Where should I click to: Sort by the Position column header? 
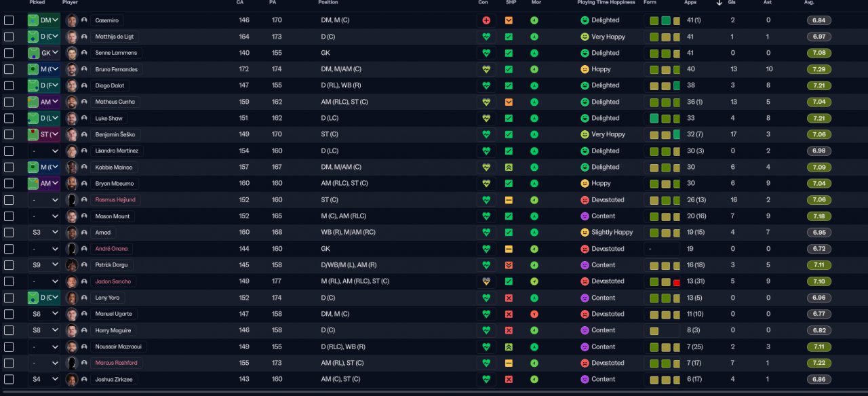tap(328, 3)
